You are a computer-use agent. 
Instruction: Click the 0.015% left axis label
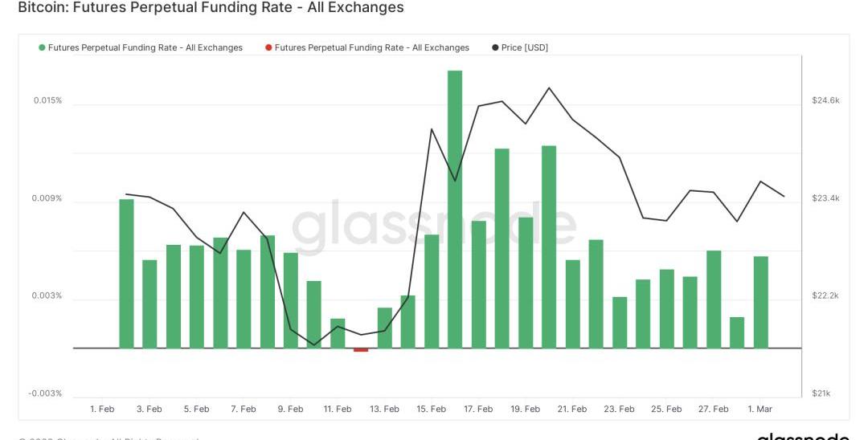[x=47, y=101]
